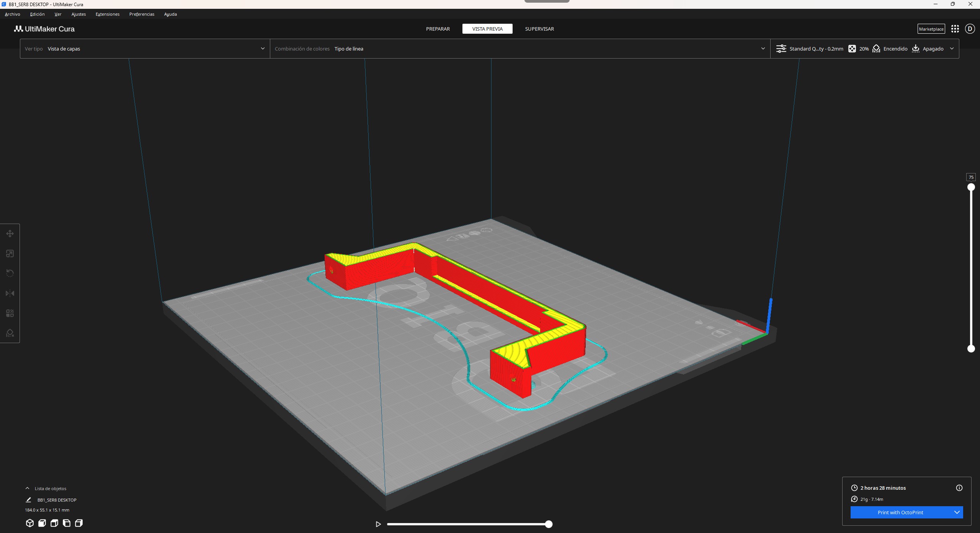Image resolution: width=980 pixels, height=533 pixels.
Task: Select the Mirror tool in left toolbar
Action: point(10,293)
